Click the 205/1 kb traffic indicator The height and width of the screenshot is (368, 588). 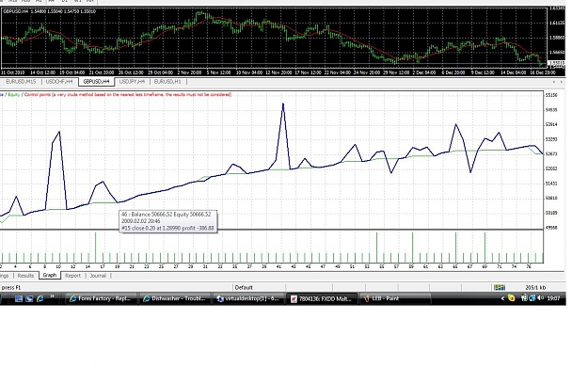535,288
